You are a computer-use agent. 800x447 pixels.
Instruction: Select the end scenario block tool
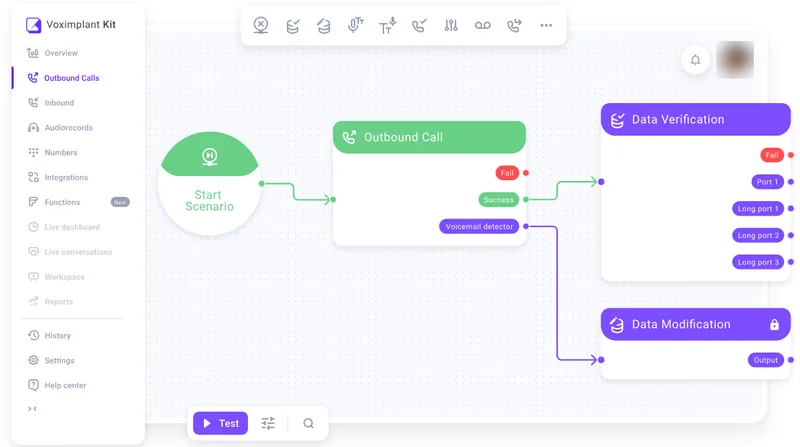pyautogui.click(x=261, y=25)
